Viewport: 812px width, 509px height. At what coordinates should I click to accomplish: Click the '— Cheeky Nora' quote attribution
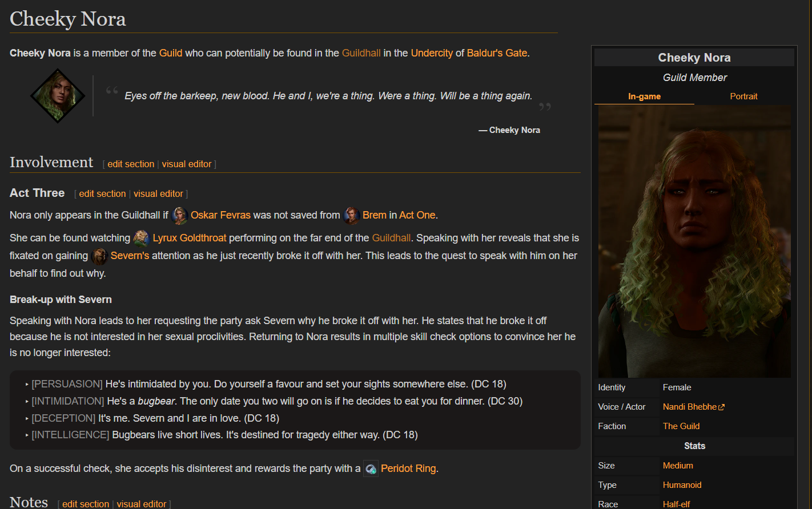tap(509, 130)
